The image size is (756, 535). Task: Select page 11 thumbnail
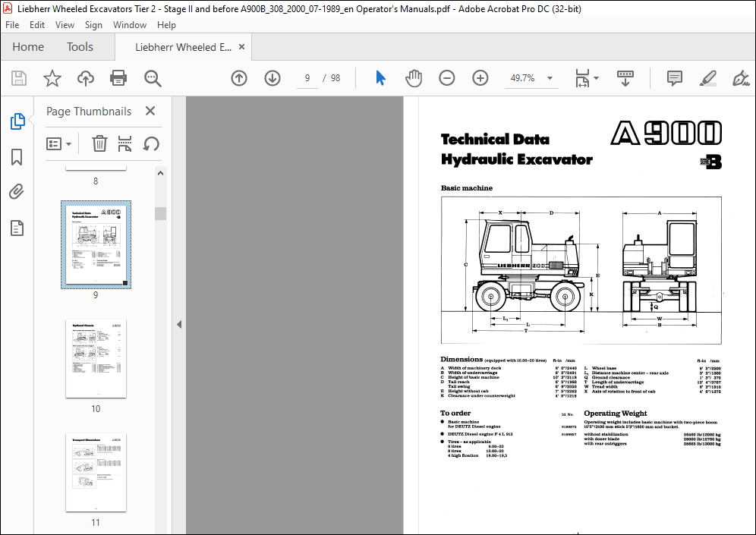point(96,472)
